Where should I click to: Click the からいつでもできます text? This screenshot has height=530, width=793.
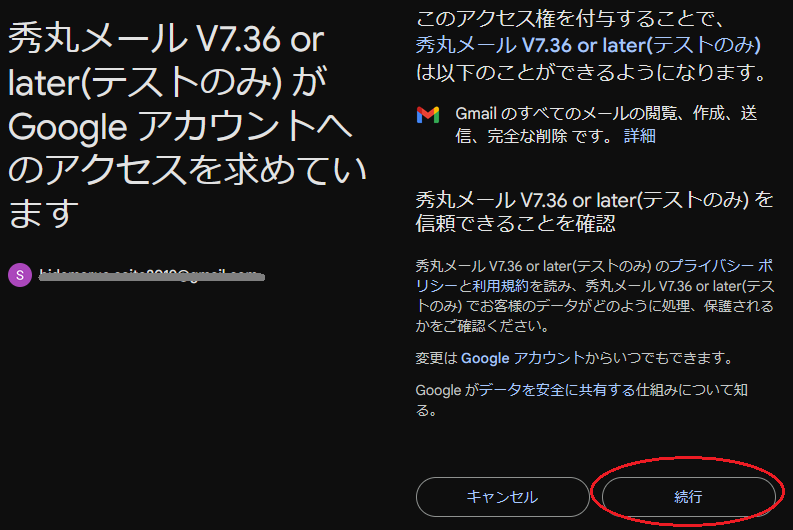pos(660,358)
